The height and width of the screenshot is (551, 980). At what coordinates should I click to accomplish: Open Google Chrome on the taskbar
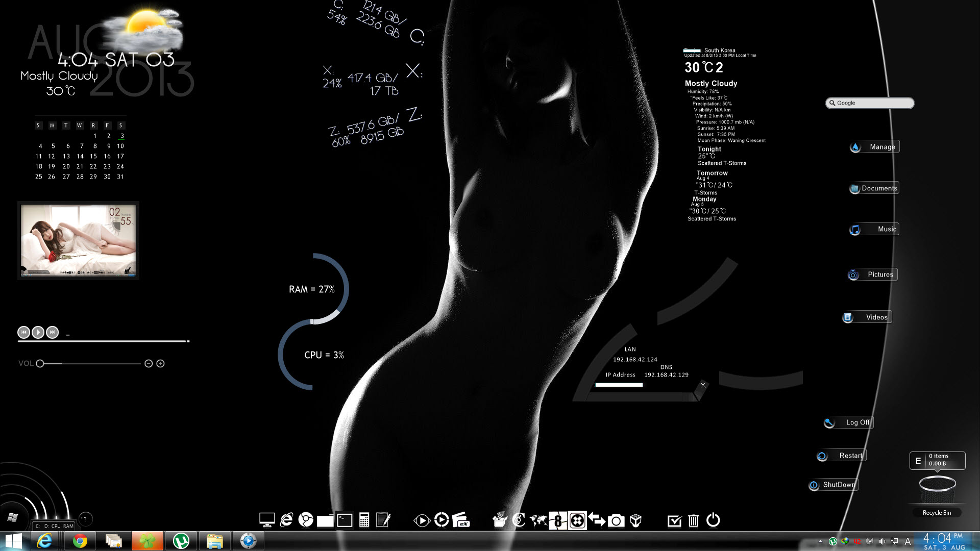pyautogui.click(x=80, y=541)
